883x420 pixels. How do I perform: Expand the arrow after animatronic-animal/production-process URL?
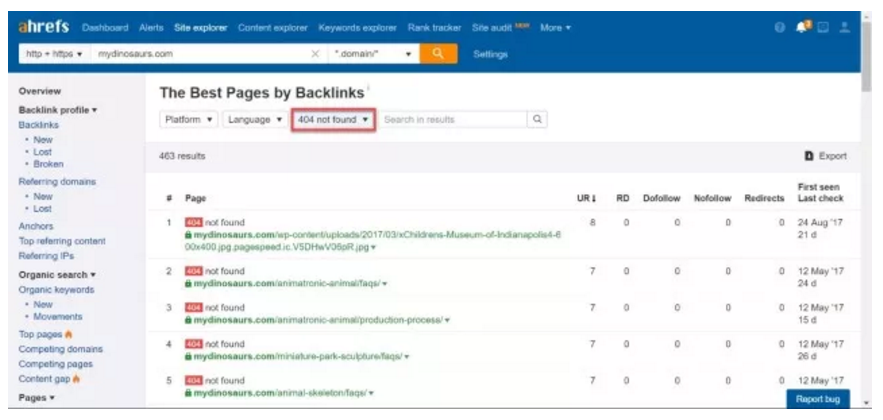click(447, 320)
